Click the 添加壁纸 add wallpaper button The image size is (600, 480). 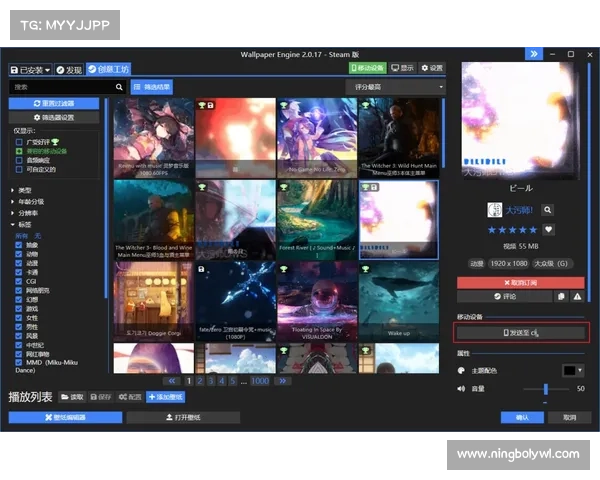(165, 397)
